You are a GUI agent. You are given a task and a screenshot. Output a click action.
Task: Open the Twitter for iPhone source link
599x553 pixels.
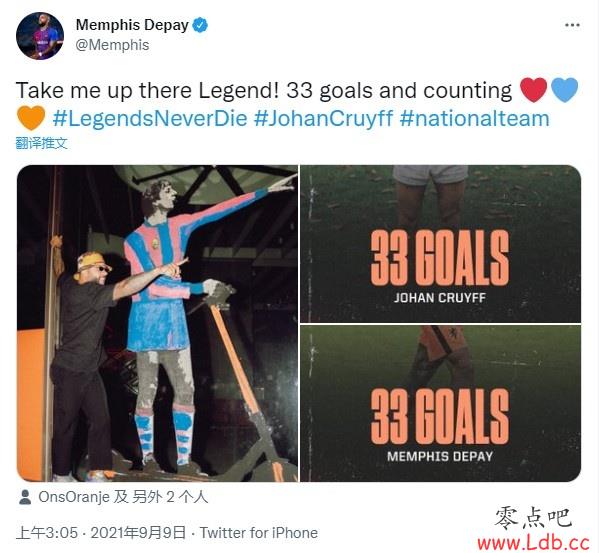click(259, 533)
